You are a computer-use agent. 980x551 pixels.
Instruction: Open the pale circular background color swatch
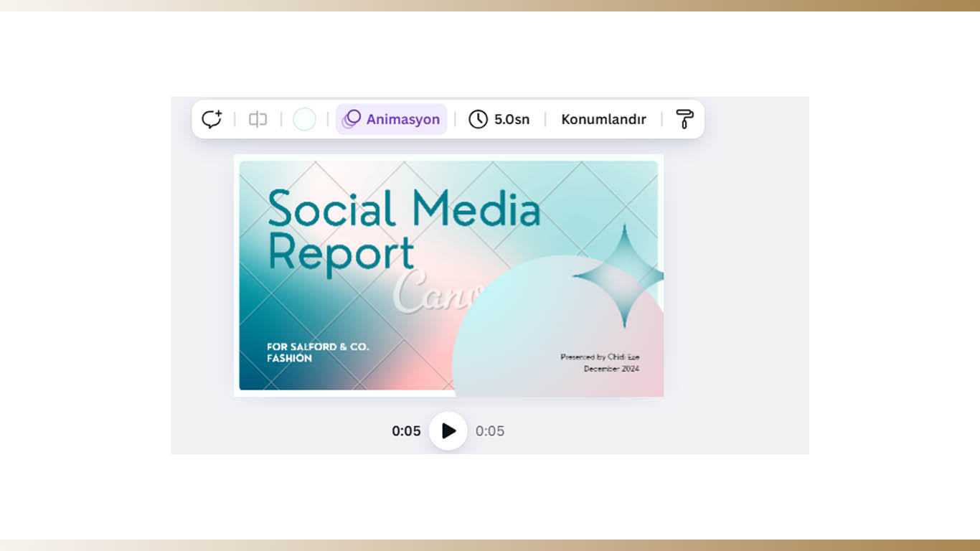304,119
